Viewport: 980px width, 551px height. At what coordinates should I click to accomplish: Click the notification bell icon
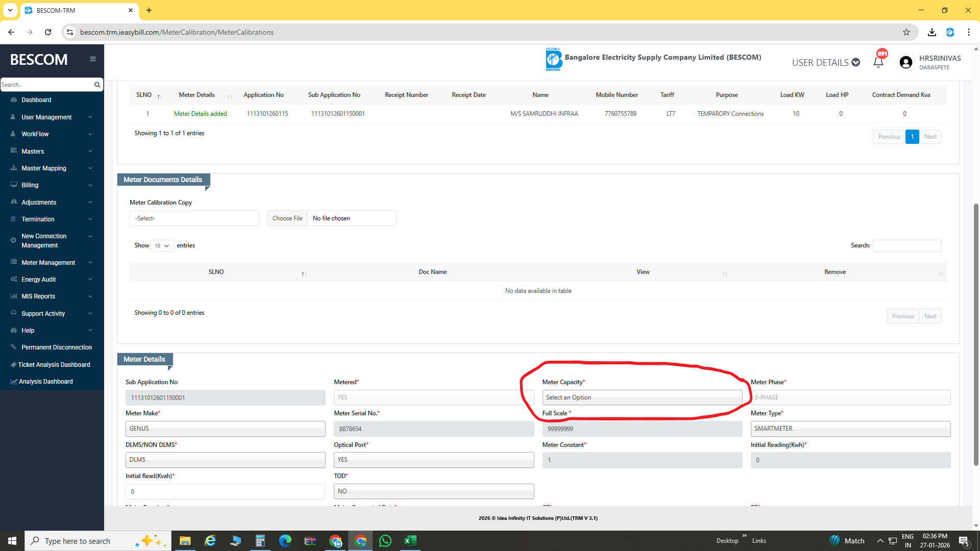[x=878, y=62]
